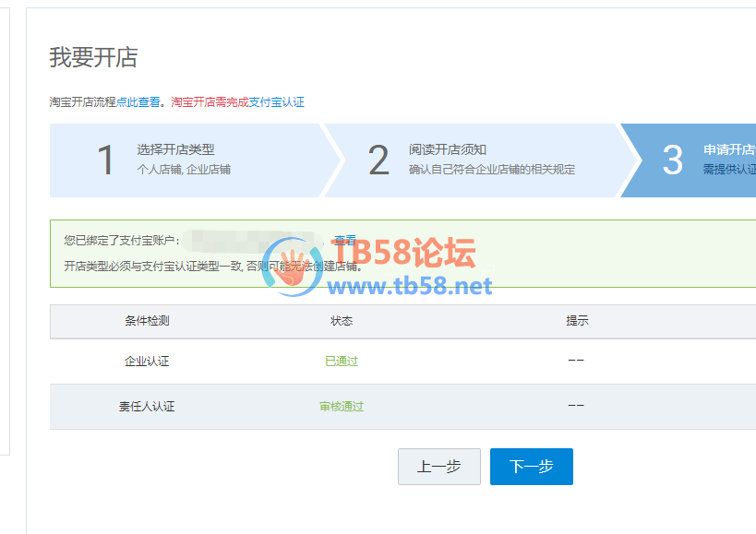Click the 审核通过 status text
The width and height of the screenshot is (756, 534).
tap(342, 407)
